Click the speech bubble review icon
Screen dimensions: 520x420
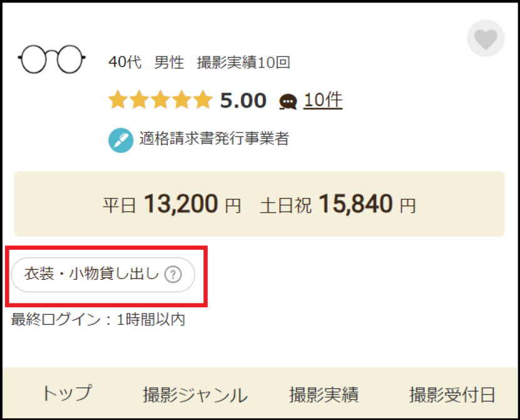(288, 101)
